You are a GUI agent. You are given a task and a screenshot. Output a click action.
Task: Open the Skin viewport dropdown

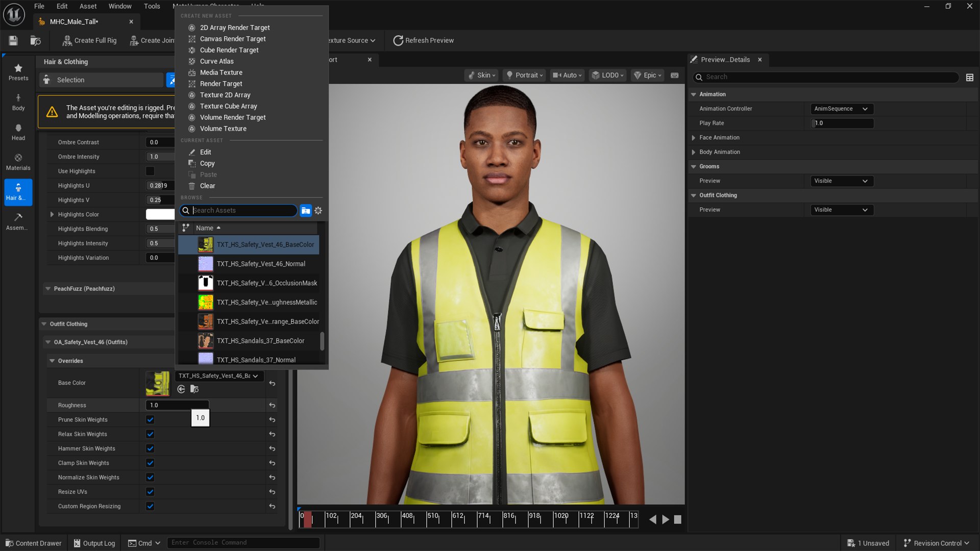481,76
